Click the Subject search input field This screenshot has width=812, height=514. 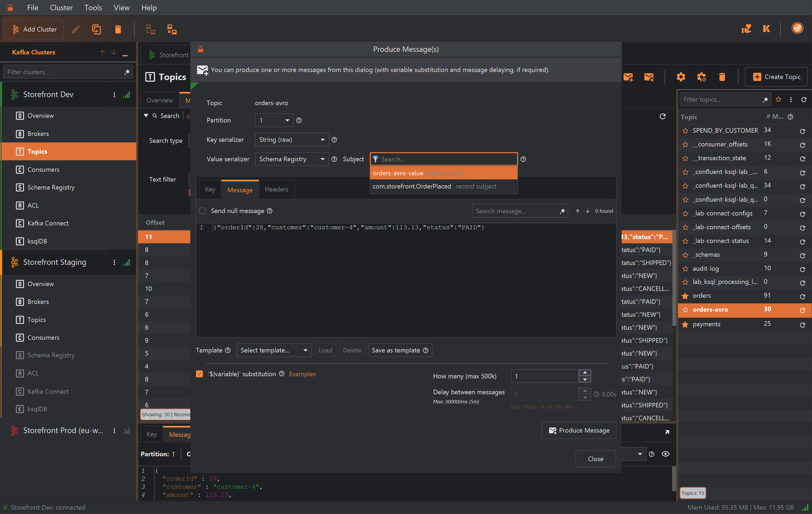coord(443,159)
